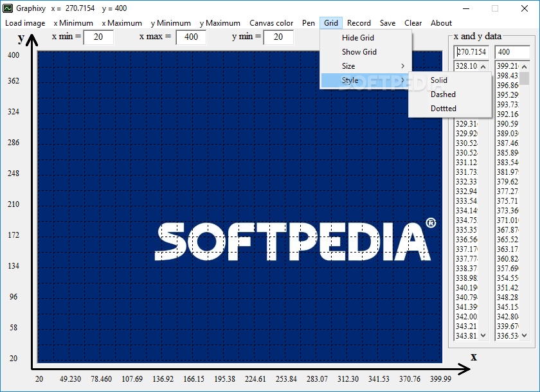Expand the Size submenu arrow
The image size is (540, 392).
(402, 66)
